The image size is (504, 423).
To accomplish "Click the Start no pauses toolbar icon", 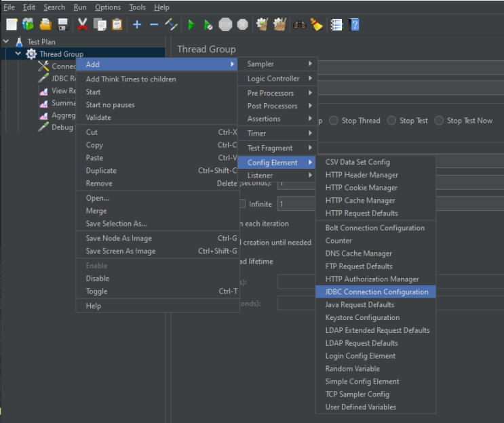I will point(208,24).
